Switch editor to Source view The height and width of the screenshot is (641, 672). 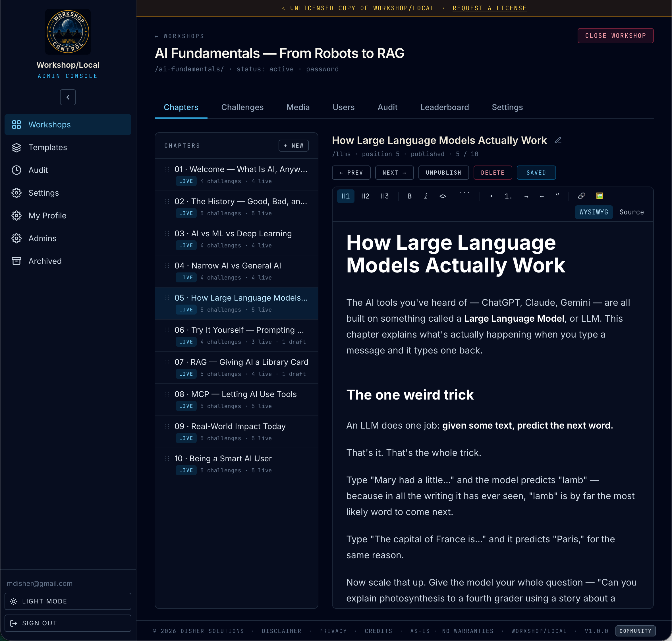631,212
